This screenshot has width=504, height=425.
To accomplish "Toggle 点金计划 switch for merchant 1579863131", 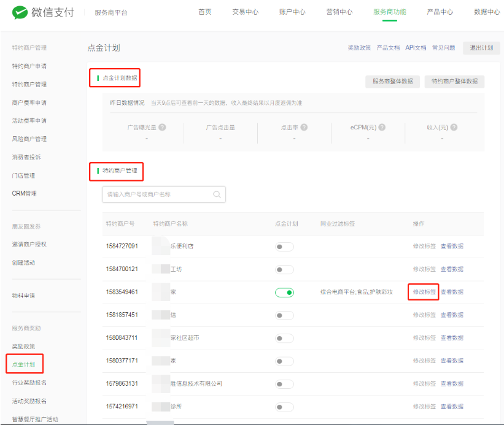I will tap(284, 384).
